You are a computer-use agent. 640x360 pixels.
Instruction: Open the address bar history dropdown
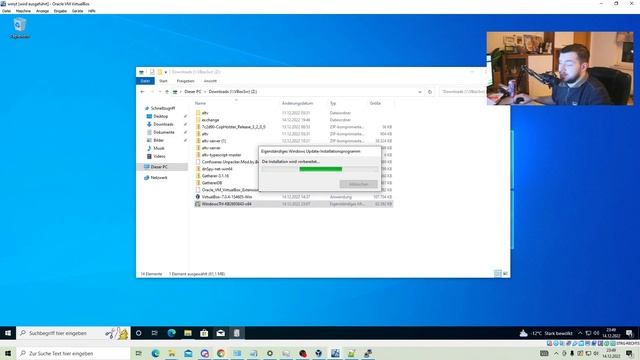(420, 92)
